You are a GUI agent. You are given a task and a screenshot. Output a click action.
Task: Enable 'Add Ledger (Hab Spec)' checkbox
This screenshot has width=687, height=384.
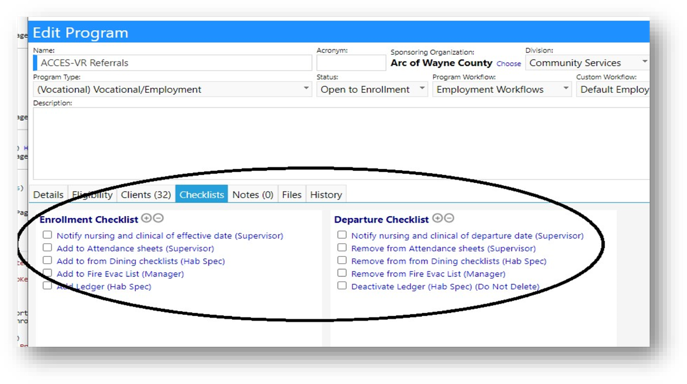(x=47, y=286)
